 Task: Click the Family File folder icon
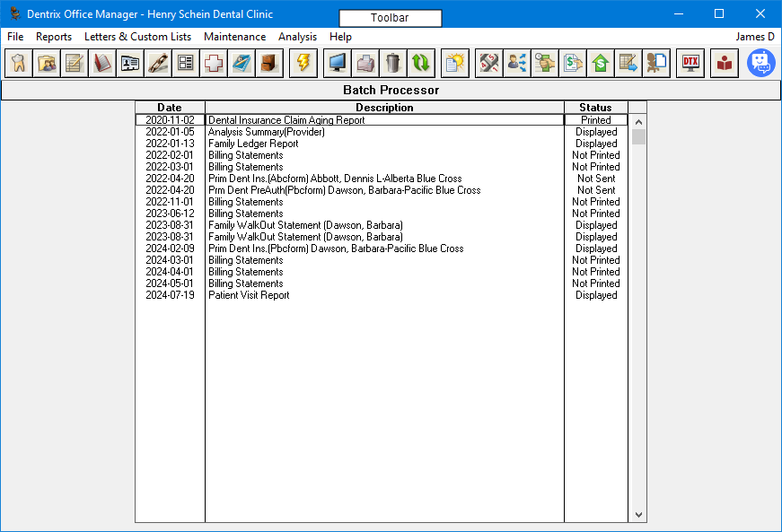(x=47, y=63)
